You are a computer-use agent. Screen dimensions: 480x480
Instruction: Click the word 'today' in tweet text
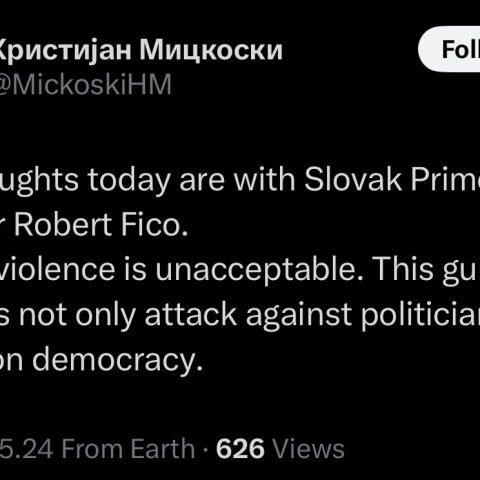coord(129,180)
